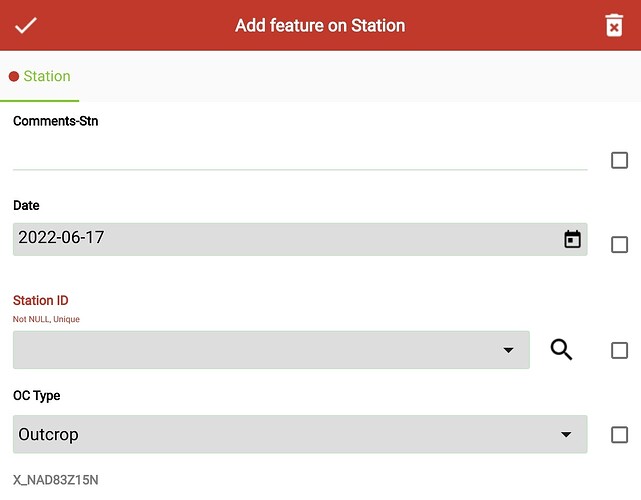Tick the checkbox beside OC Type
This screenshot has height=500, width=641.
click(x=619, y=435)
